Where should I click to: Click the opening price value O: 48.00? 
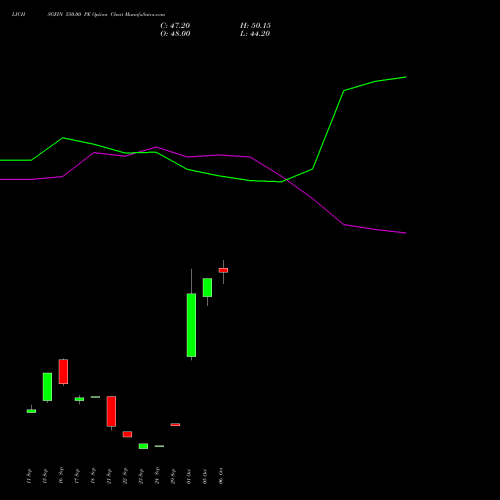point(175,34)
